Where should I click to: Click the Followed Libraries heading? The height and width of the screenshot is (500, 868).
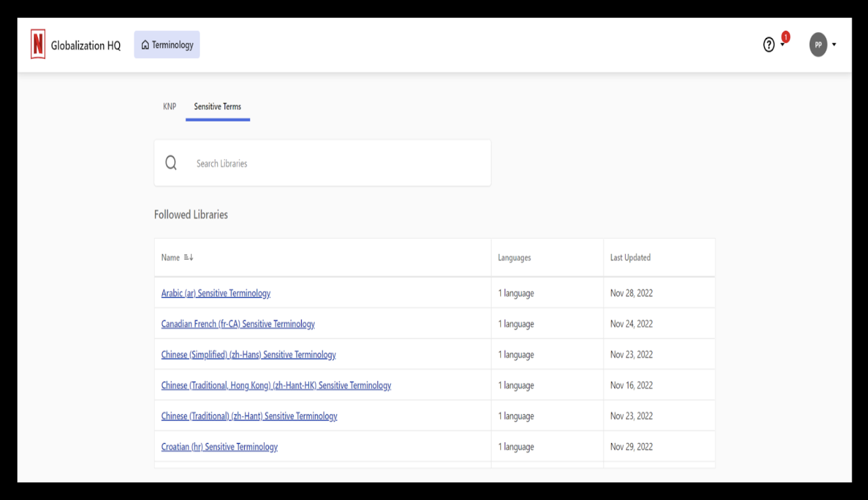(191, 215)
